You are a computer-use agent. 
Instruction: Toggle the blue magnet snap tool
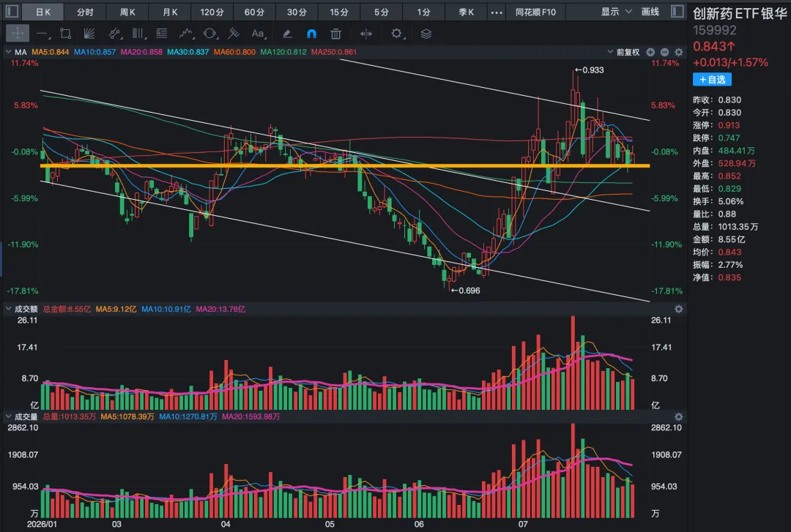[x=312, y=34]
